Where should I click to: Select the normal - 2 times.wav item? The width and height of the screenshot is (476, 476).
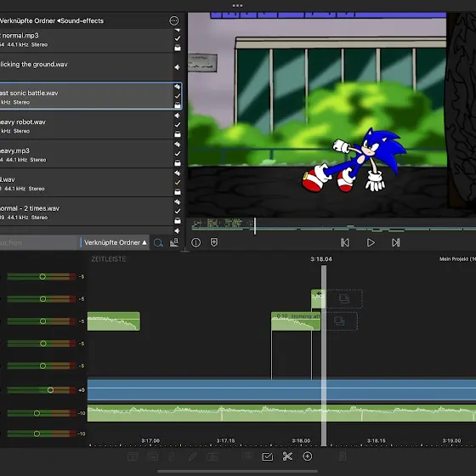tap(87, 212)
